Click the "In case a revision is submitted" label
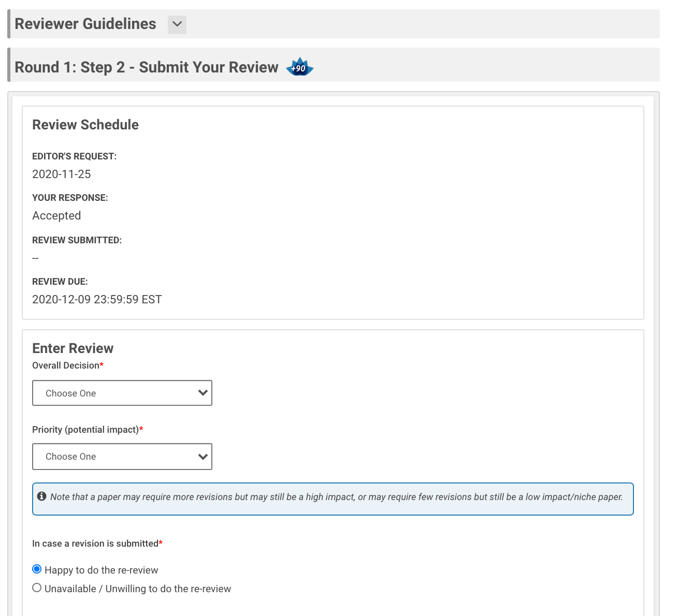 (95, 544)
